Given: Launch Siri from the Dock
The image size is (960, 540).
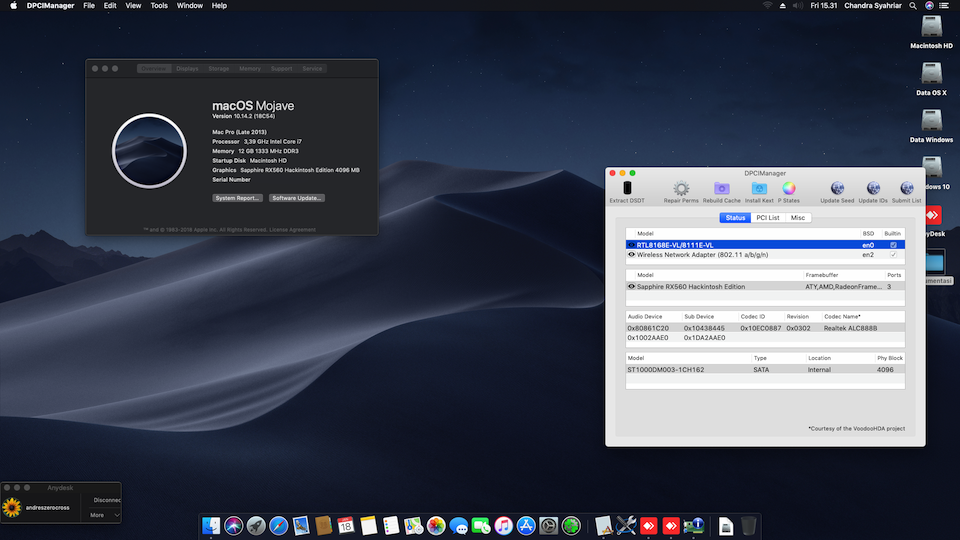Looking at the screenshot, I should click(233, 525).
